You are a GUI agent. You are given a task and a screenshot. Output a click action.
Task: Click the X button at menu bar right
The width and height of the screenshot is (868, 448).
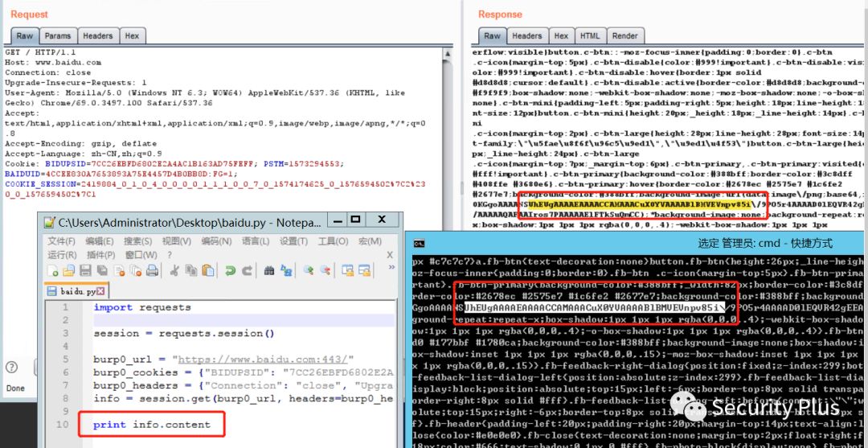[390, 255]
